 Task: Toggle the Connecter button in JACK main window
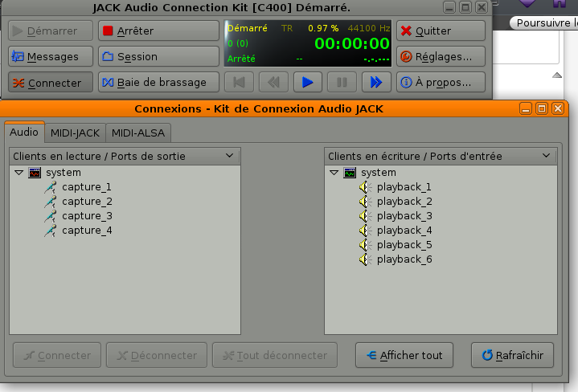click(x=51, y=82)
